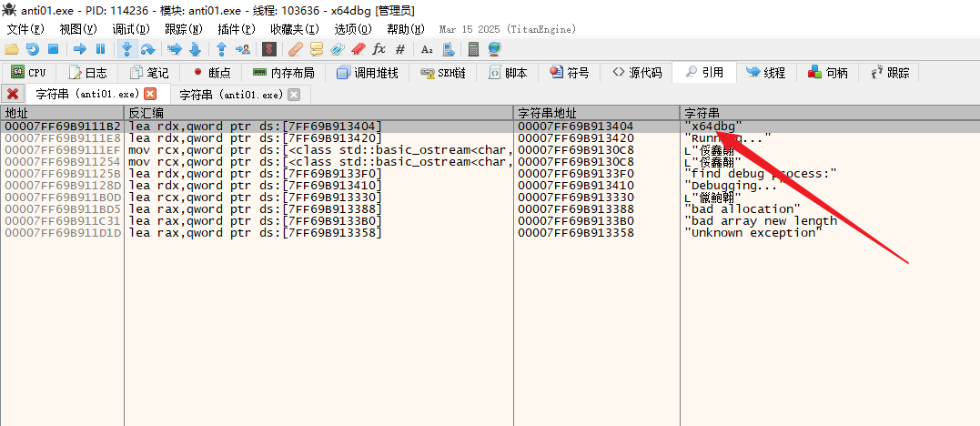
Task: Select the "x64dbg" string row
Action: 714,126
